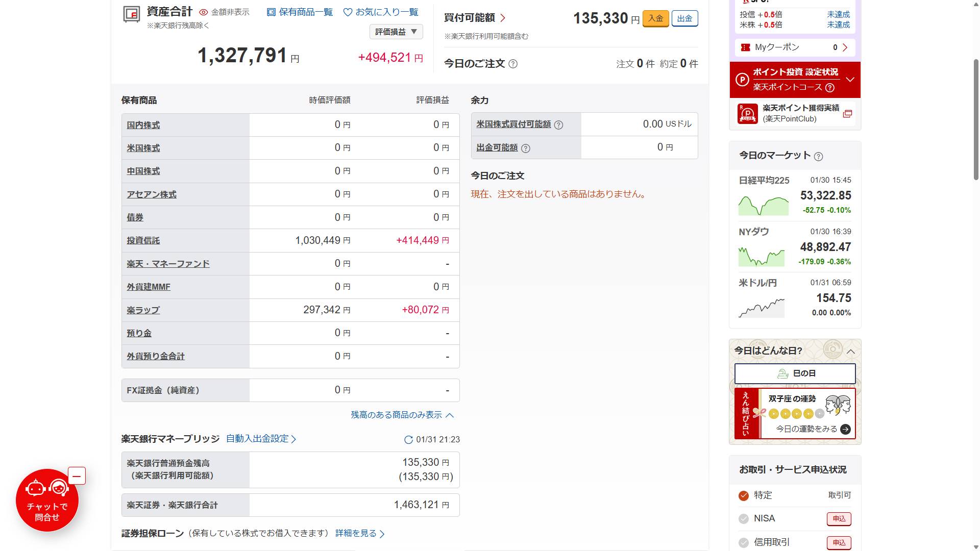Click the 特定 checkmark status item
The image size is (980, 551).
[744, 495]
